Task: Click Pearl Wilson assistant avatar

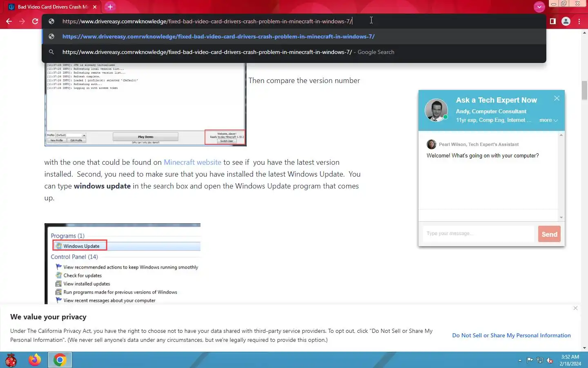Action: point(431,144)
